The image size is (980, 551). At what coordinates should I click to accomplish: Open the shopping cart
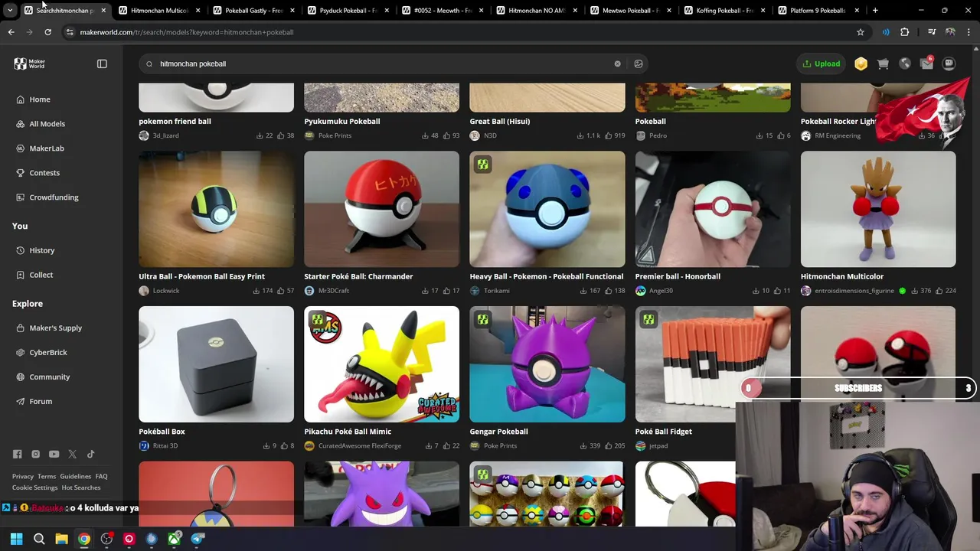pos(883,64)
